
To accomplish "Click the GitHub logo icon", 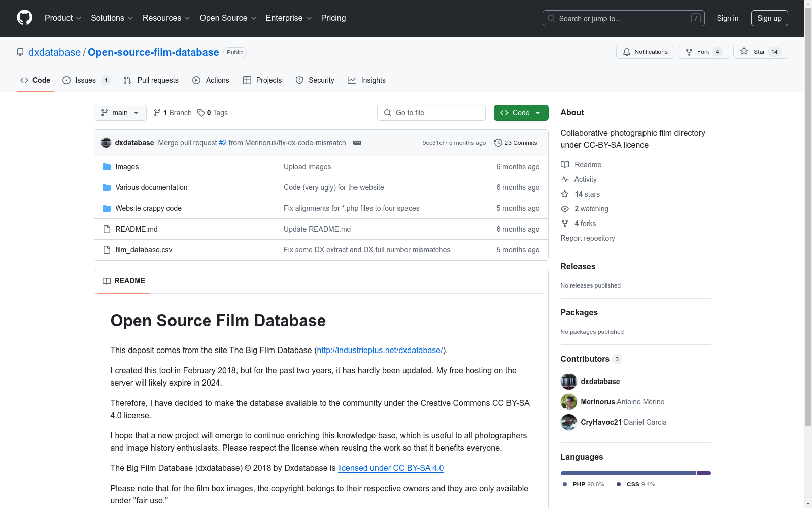I will click(24, 18).
